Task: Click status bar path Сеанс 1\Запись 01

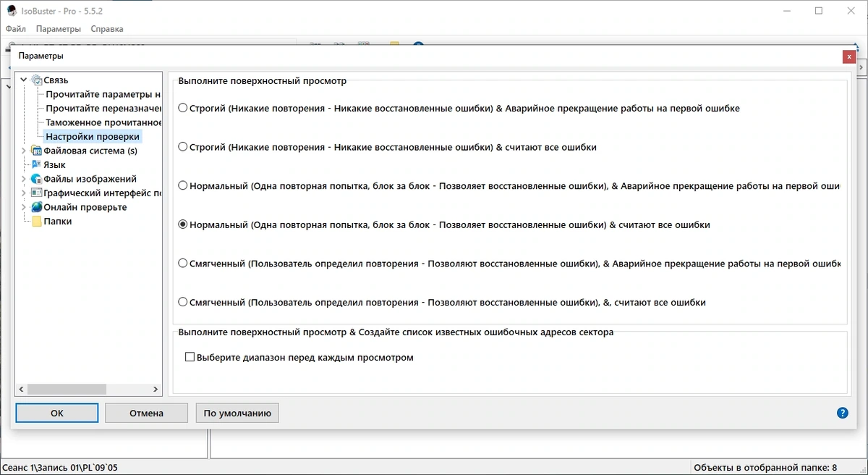Action: [60, 468]
